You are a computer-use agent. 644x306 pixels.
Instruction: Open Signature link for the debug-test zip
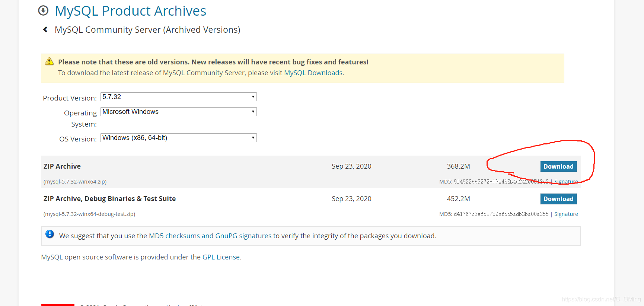point(566,214)
